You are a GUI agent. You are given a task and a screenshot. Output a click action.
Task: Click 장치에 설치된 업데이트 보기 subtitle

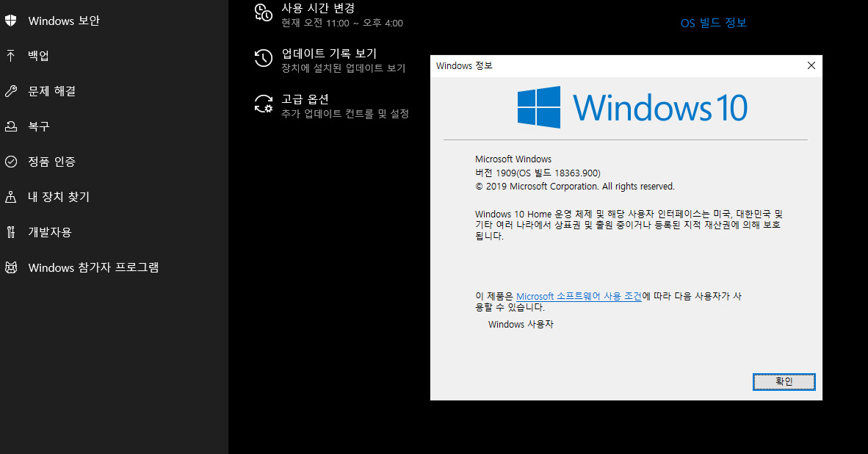(x=343, y=68)
